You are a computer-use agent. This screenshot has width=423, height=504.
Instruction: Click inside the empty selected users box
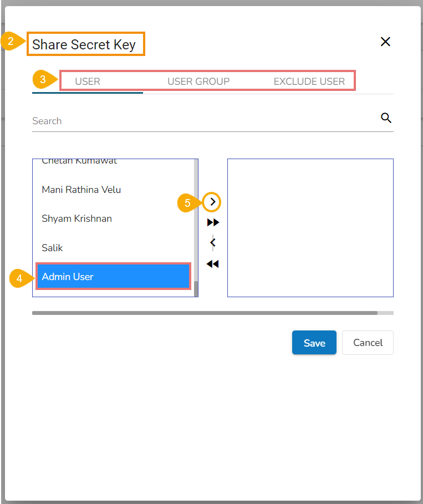click(310, 227)
